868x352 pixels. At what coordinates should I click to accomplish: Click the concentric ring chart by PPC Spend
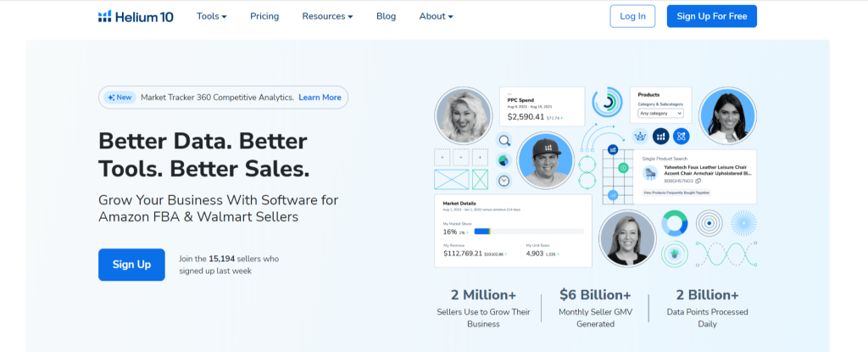[608, 102]
